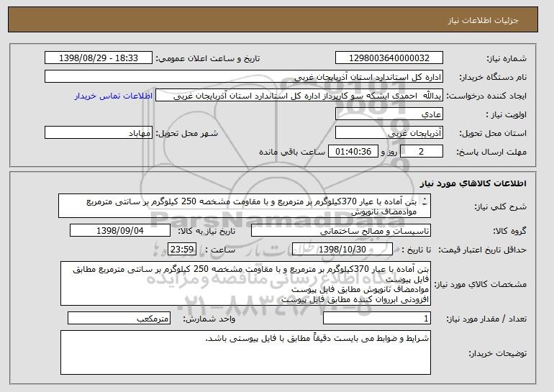Click the need number field 1298003640000032
This screenshot has width=554, height=392.
coord(389,58)
